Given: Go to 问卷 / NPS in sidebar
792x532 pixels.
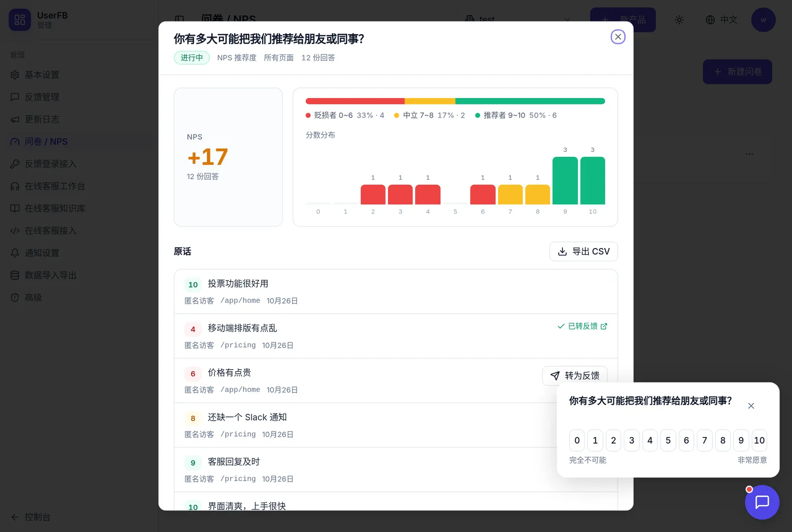Looking at the screenshot, I should (79, 142).
